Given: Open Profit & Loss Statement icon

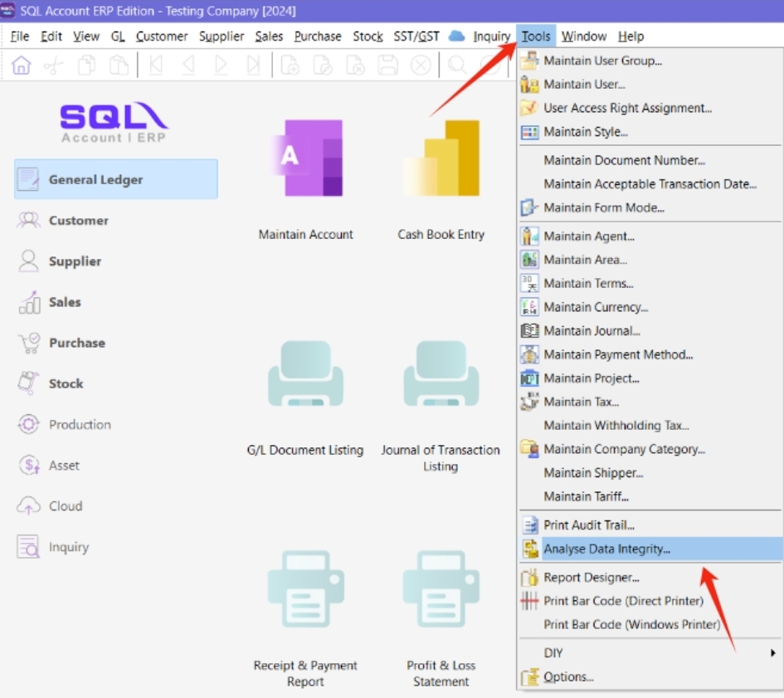Looking at the screenshot, I should pos(441,588).
